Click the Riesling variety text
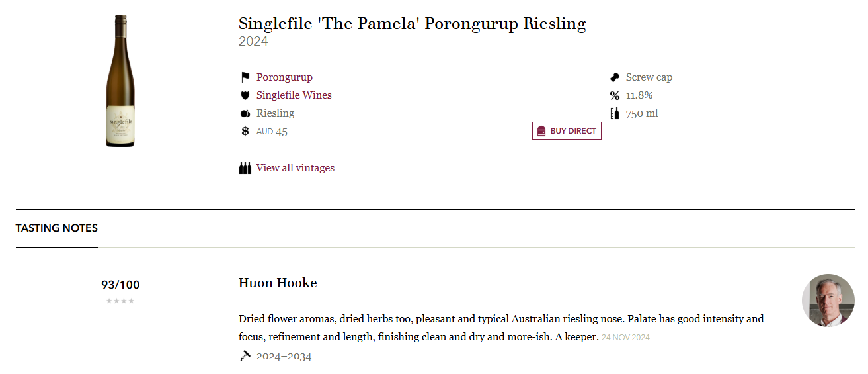 tap(276, 113)
